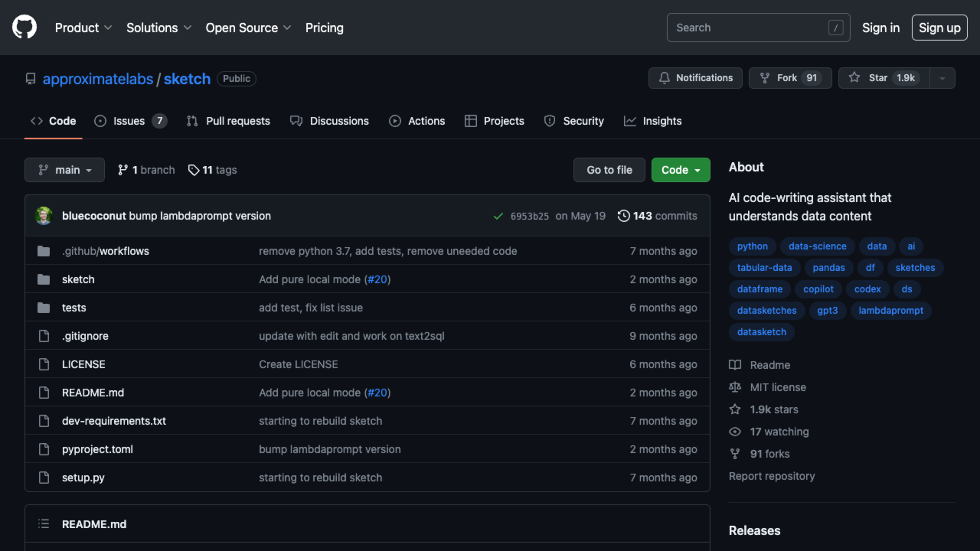Click the python topic tag
This screenshot has height=551, width=980.
click(x=752, y=246)
